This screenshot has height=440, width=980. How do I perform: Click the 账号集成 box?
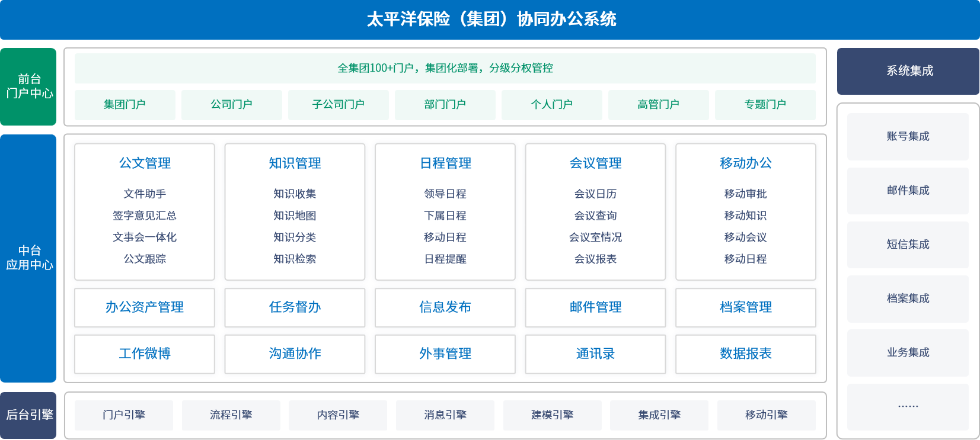pyautogui.click(x=908, y=137)
